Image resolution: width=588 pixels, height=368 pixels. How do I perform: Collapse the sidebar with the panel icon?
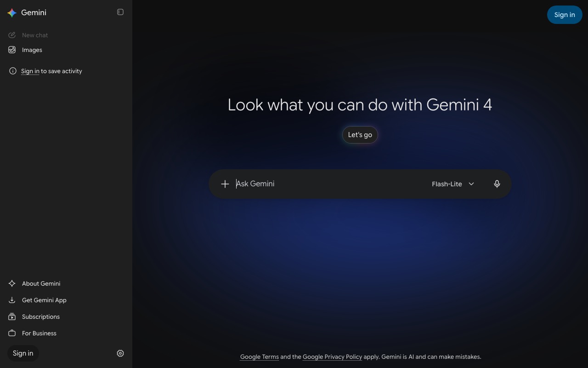120,12
